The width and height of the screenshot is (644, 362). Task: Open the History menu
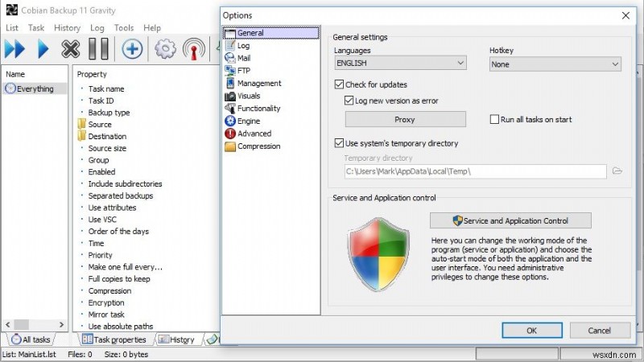(x=67, y=28)
